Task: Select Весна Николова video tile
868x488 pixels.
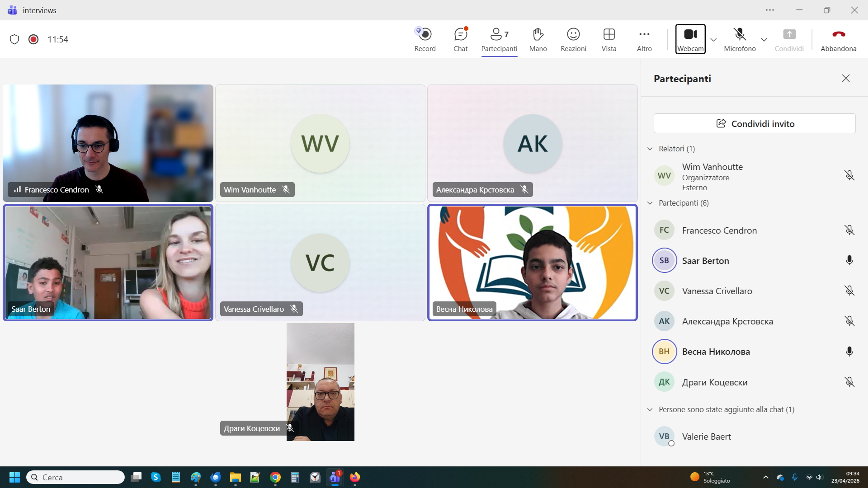Action: tap(533, 263)
